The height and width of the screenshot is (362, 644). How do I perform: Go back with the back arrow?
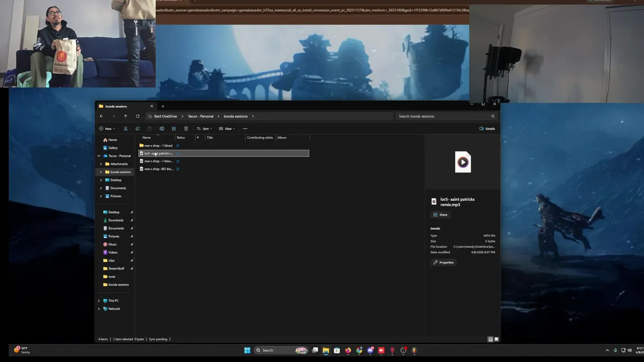coord(101,116)
